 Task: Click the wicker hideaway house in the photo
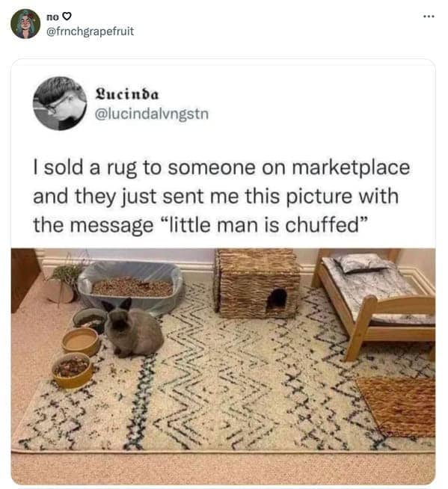tap(257, 283)
